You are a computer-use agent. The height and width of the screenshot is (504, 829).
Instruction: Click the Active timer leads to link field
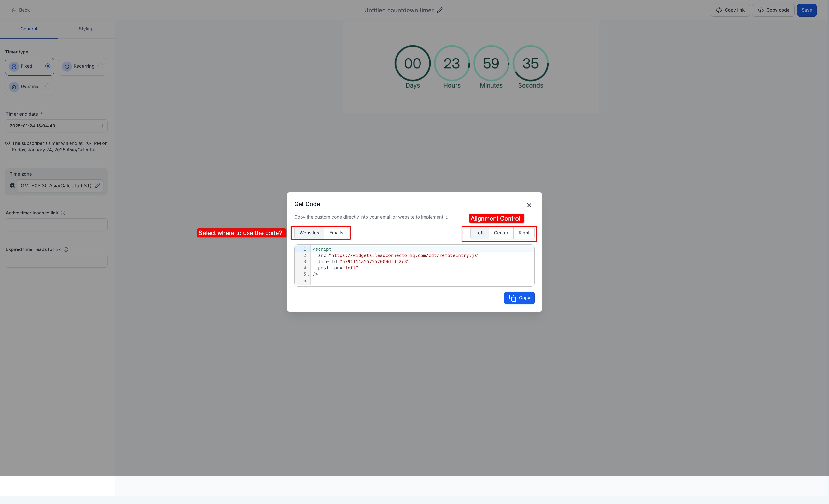point(56,225)
